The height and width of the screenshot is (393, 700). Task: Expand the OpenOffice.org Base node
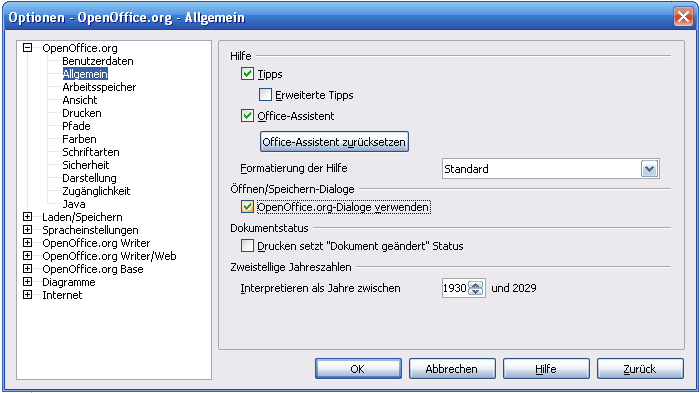click(28, 268)
